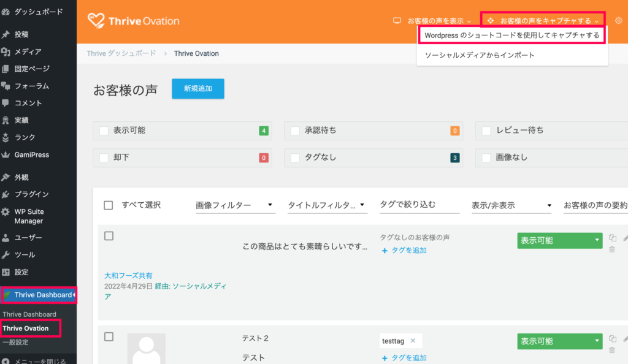Open プラグイン via its plug icon

(x=6, y=194)
